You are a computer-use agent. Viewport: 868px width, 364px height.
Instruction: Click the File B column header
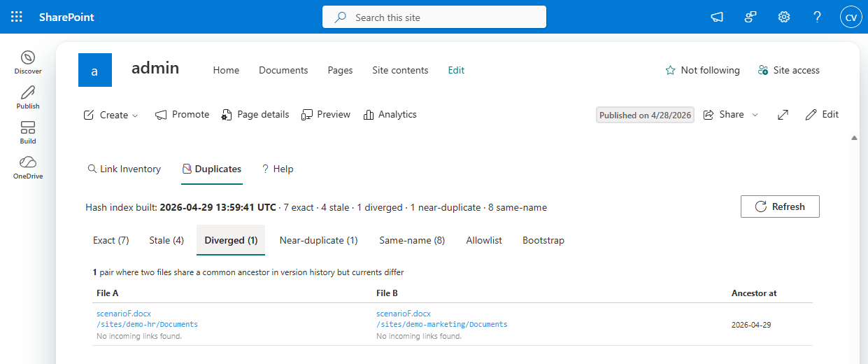[x=387, y=293]
